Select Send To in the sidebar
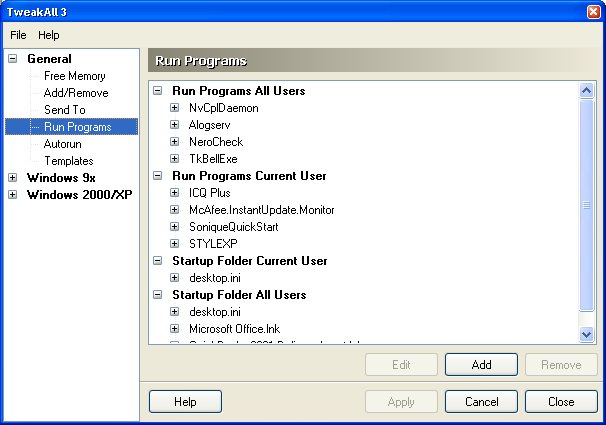This screenshot has width=606, height=425. click(65, 110)
